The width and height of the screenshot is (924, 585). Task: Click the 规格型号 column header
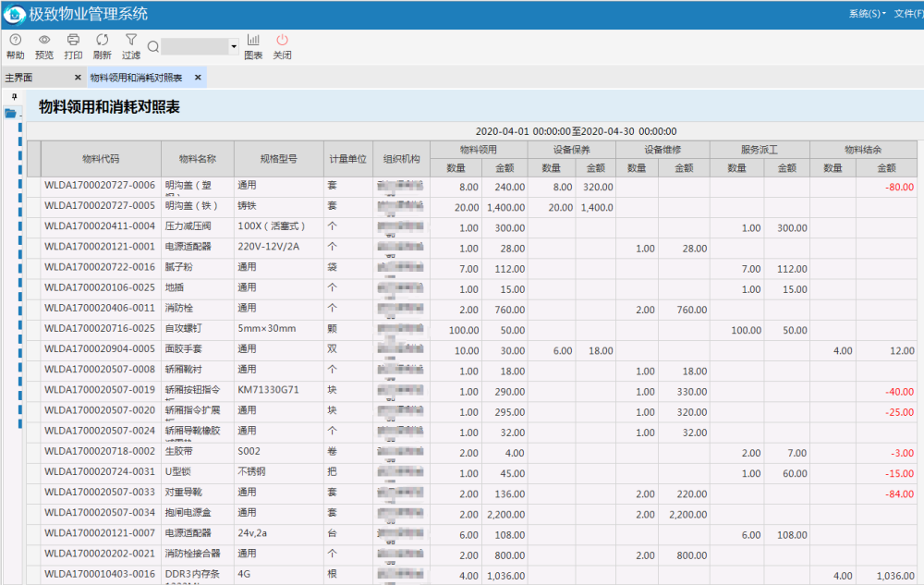pyautogui.click(x=279, y=159)
